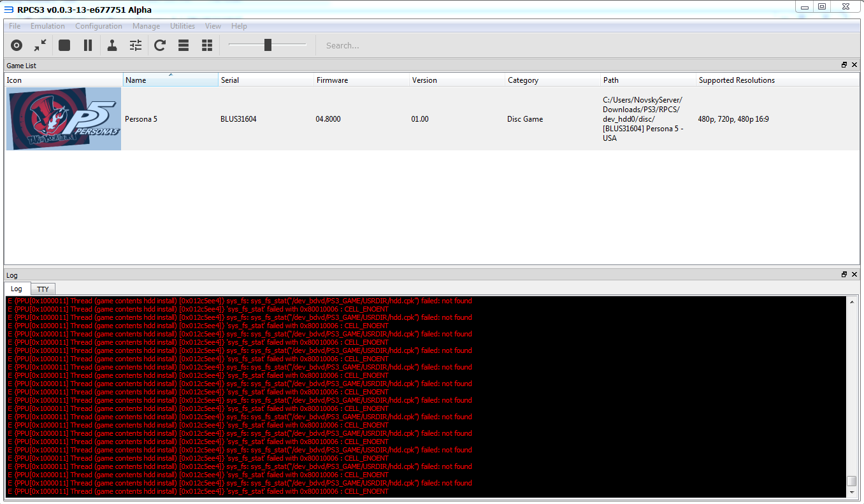This screenshot has height=504, width=864.
Task: Close the Log panel
Action: (x=854, y=275)
